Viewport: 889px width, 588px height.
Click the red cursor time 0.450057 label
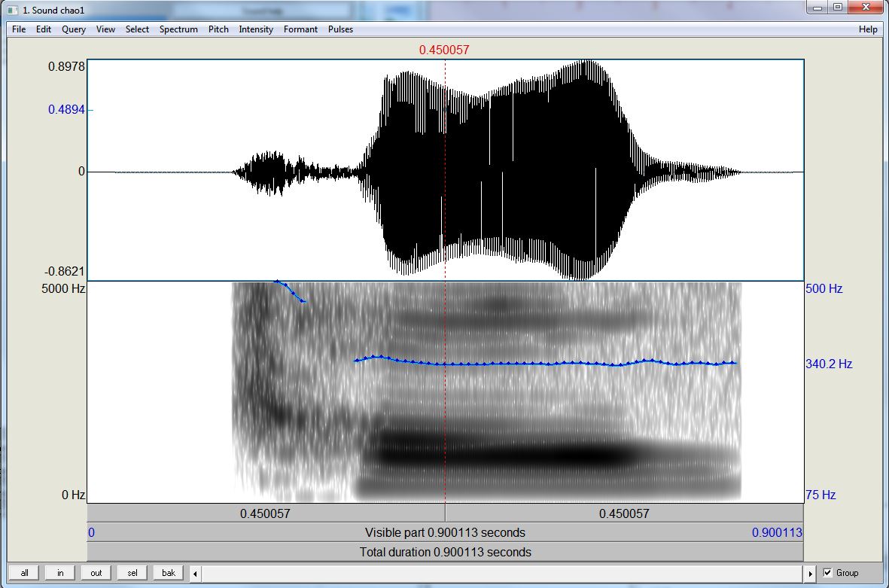point(444,50)
